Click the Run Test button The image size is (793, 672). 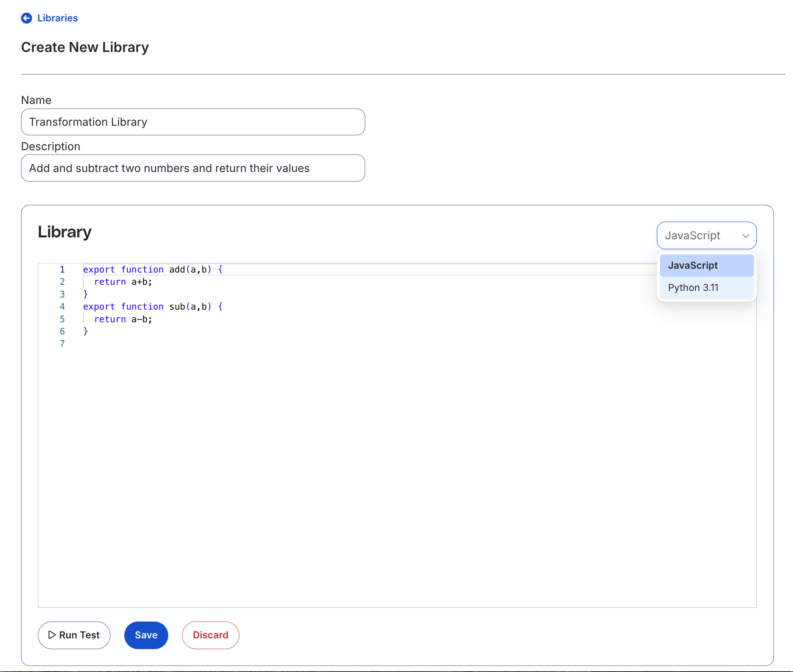(x=74, y=635)
